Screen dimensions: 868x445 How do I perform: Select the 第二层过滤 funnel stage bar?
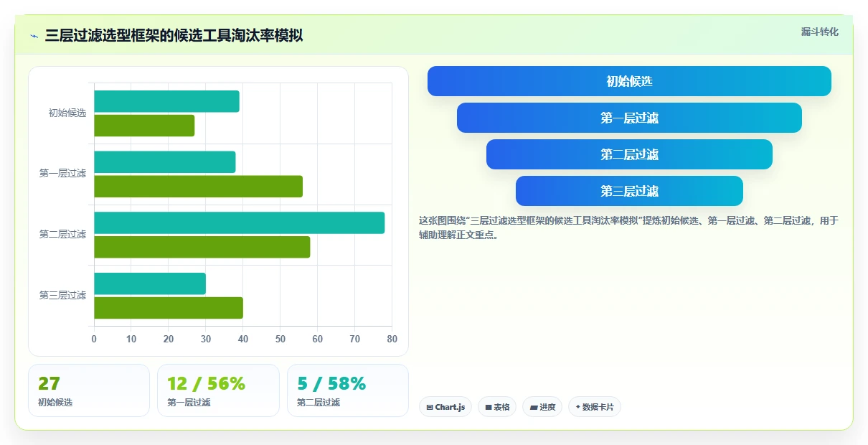click(x=629, y=154)
